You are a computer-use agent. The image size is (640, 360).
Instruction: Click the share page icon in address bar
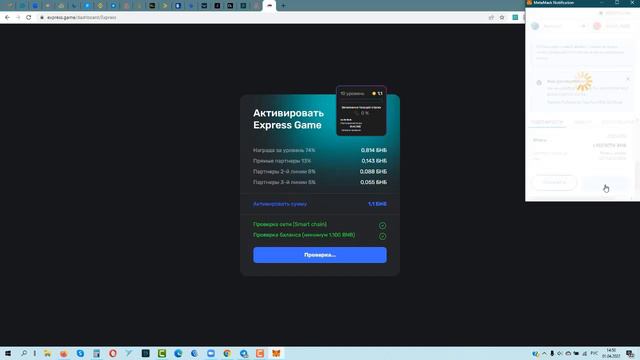click(491, 18)
